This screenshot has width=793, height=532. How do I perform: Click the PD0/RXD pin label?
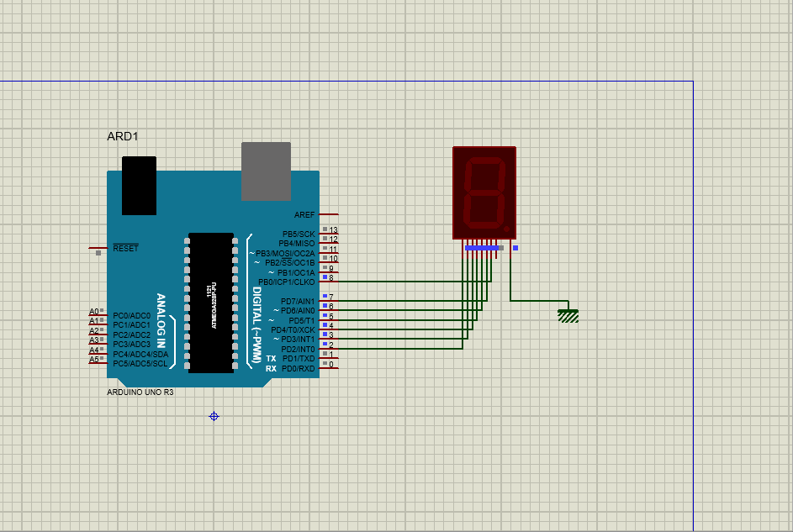[298, 369]
